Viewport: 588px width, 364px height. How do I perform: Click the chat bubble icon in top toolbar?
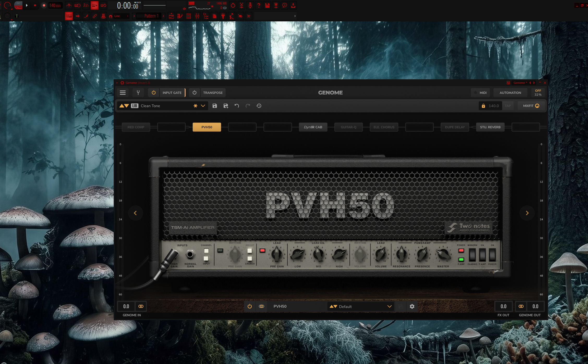pyautogui.click(x=284, y=5)
